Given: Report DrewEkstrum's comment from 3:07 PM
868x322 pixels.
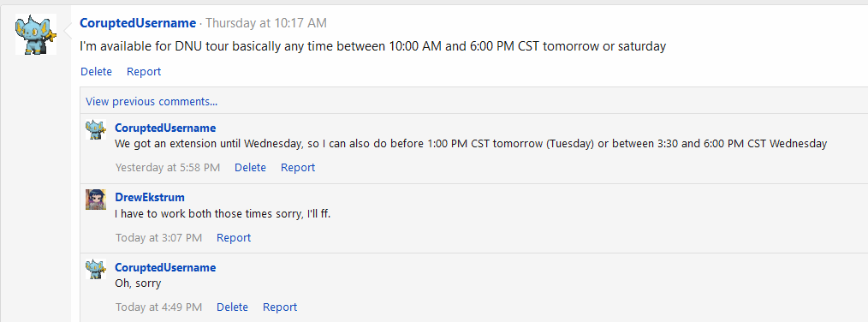Looking at the screenshot, I should click(x=234, y=237).
